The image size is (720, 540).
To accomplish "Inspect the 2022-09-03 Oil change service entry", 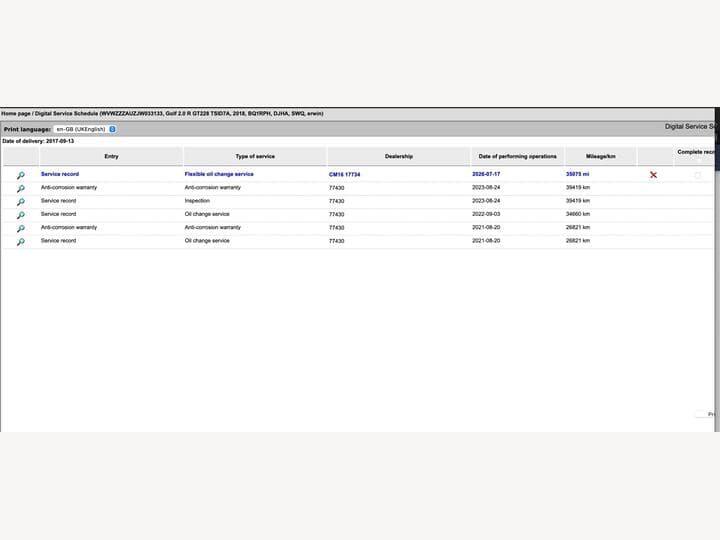I will [21, 215].
